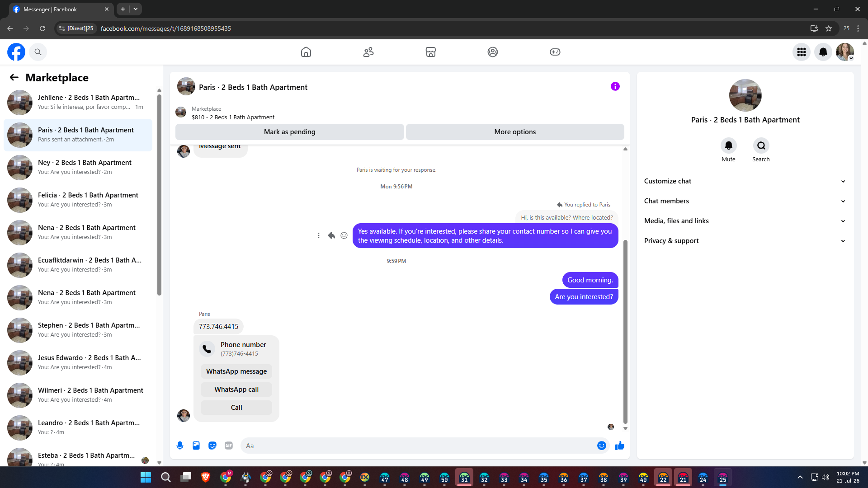
Task: Open the Felicia apartment conversation
Action: coord(78,200)
